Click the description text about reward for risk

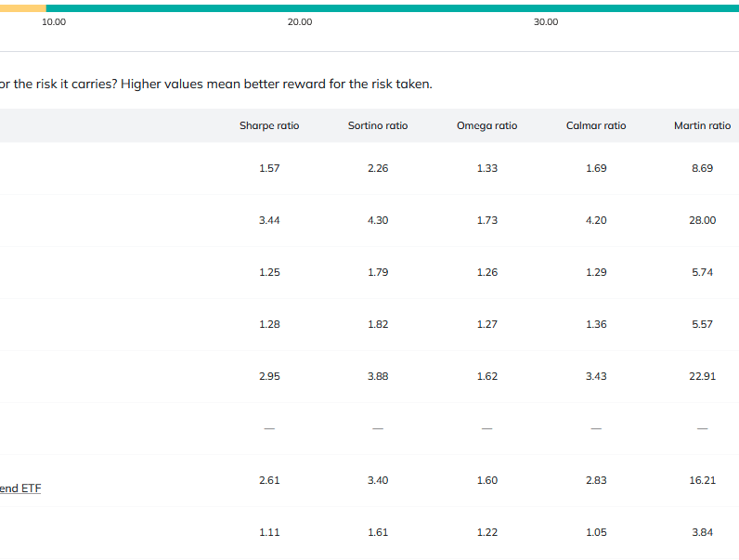(x=215, y=85)
